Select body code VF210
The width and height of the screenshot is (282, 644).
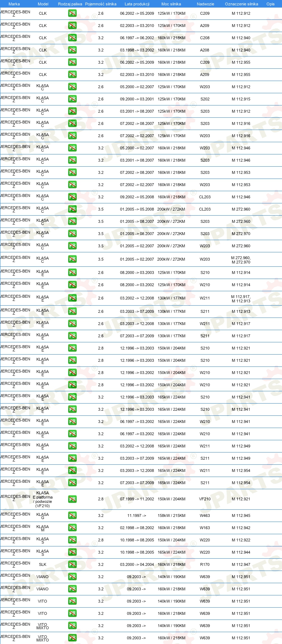(x=205, y=499)
